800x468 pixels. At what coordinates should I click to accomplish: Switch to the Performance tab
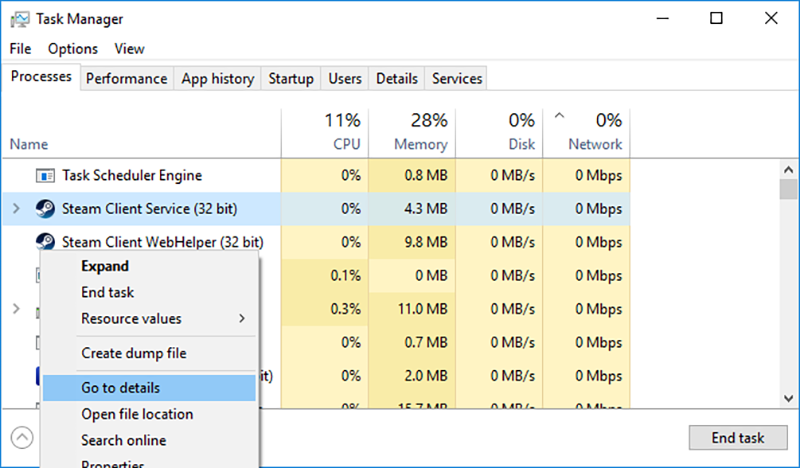point(126,78)
